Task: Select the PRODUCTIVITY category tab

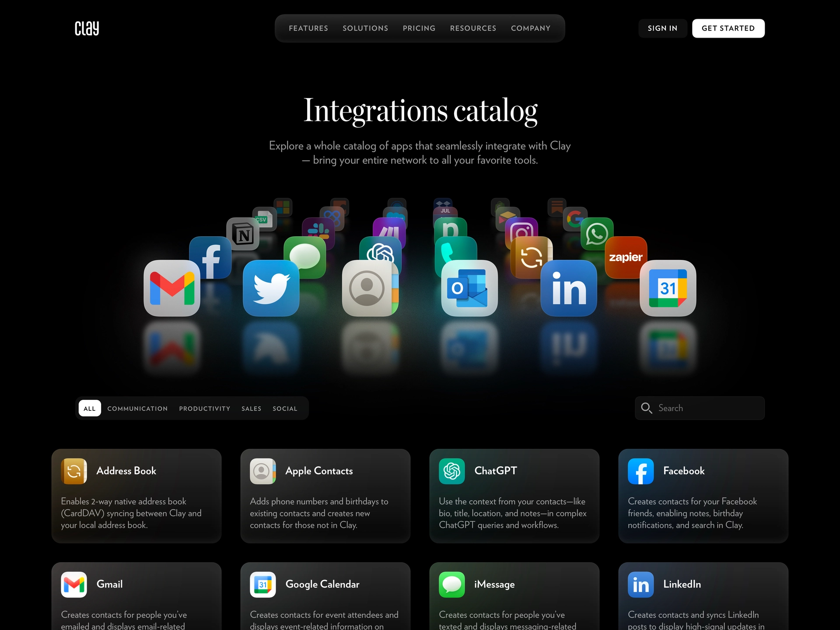Action: coord(204,408)
